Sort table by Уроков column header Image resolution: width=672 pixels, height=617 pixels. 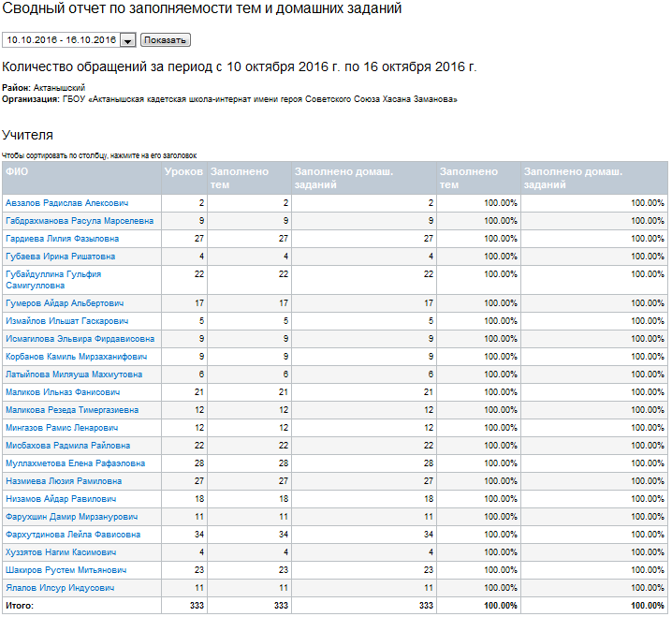click(x=183, y=172)
